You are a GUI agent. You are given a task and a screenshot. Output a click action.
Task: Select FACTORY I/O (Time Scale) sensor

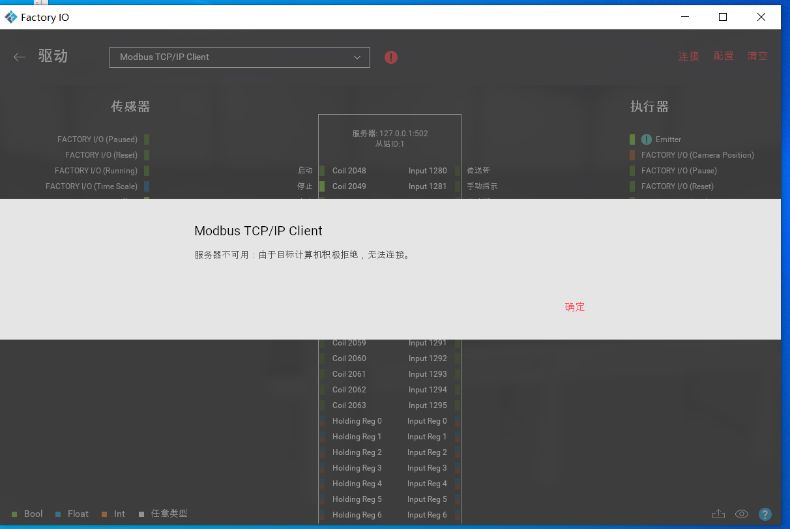(x=91, y=186)
